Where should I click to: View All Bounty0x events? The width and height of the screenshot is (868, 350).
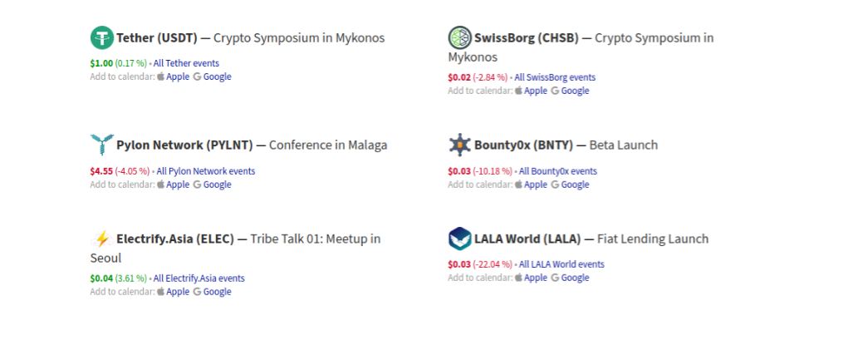click(x=558, y=171)
